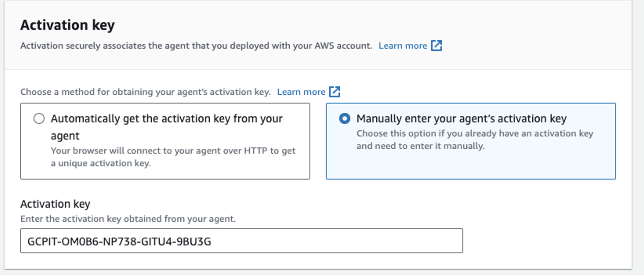Select 'Manually enter your agent's activation key' radio
644x275 pixels.
click(344, 118)
